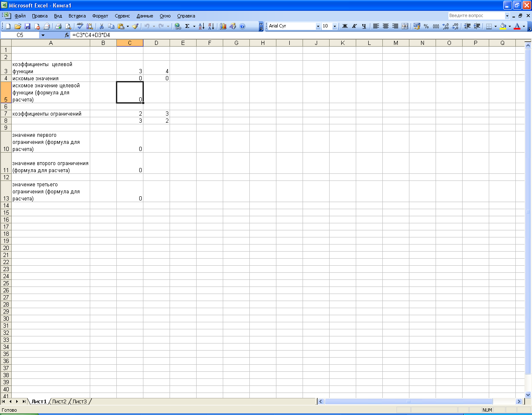Click the horizontal scrollbar thumb
The image size is (532, 415).
pos(409,402)
